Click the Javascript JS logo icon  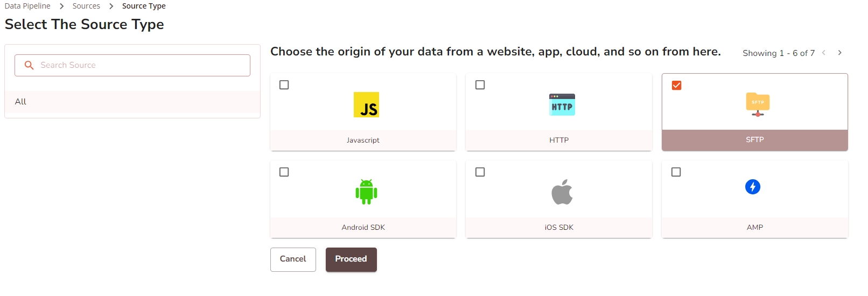pyautogui.click(x=366, y=105)
